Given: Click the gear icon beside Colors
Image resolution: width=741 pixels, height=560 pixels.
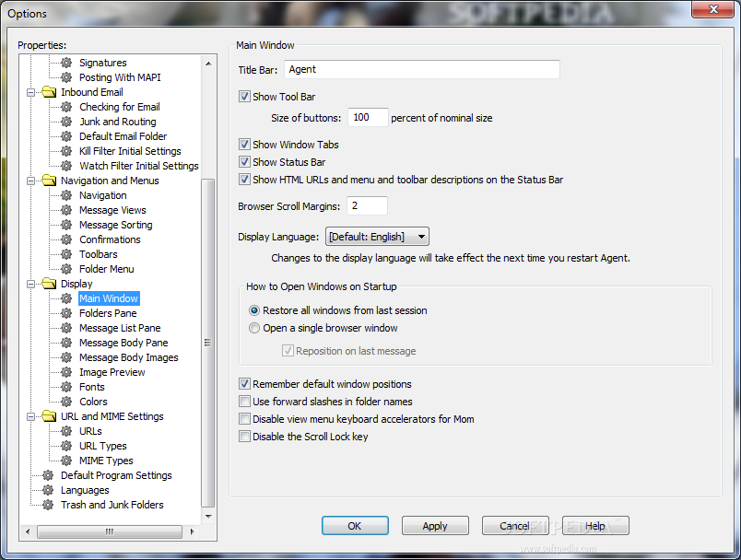Looking at the screenshot, I should point(66,402).
